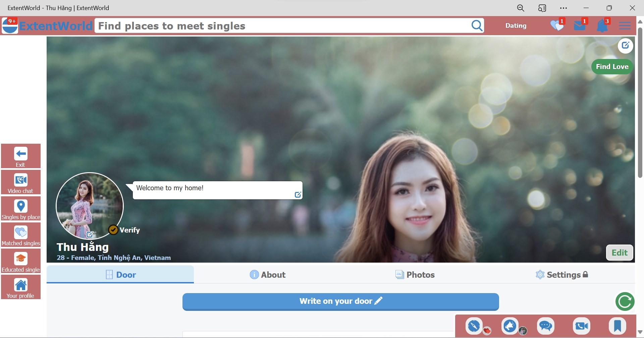Click the Find Love button

pos(612,66)
